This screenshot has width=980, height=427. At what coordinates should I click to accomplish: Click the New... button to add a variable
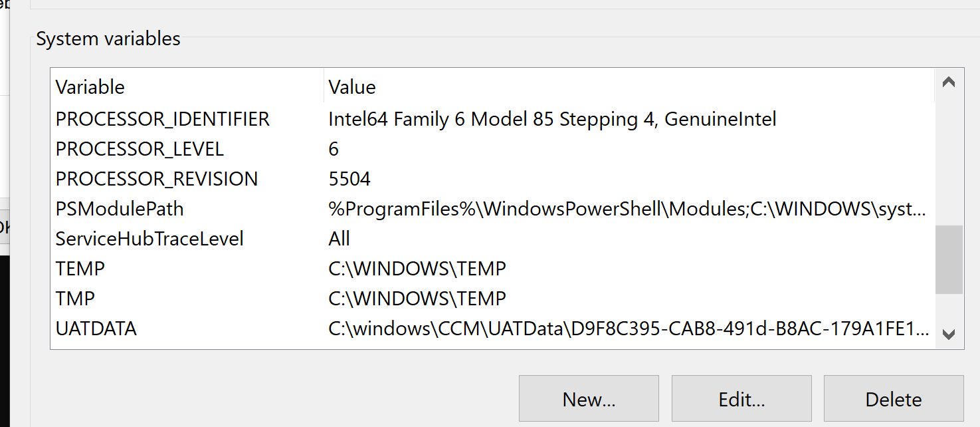tap(588, 398)
